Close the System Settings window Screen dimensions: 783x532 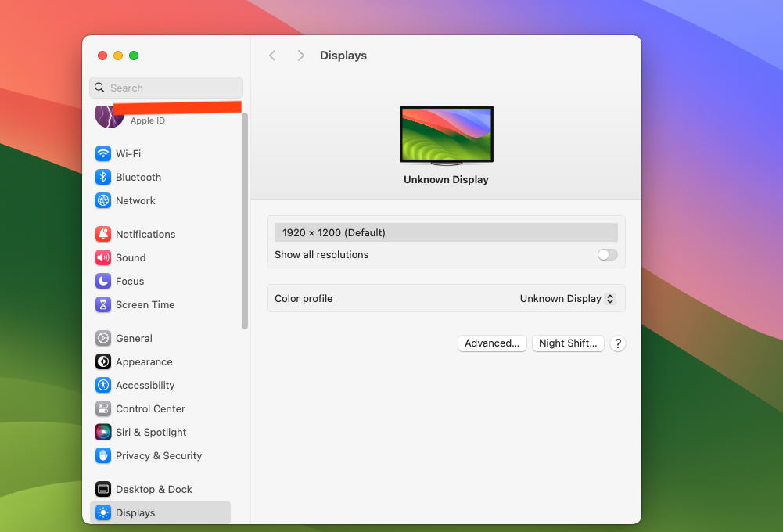click(102, 56)
